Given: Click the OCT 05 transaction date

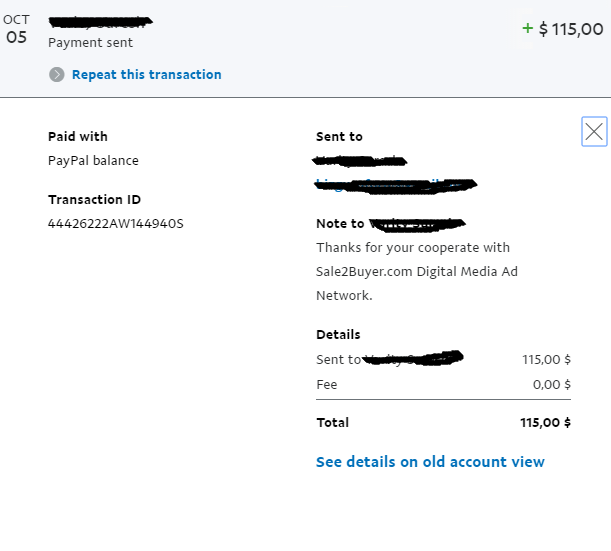Looking at the screenshot, I should click(16, 30).
